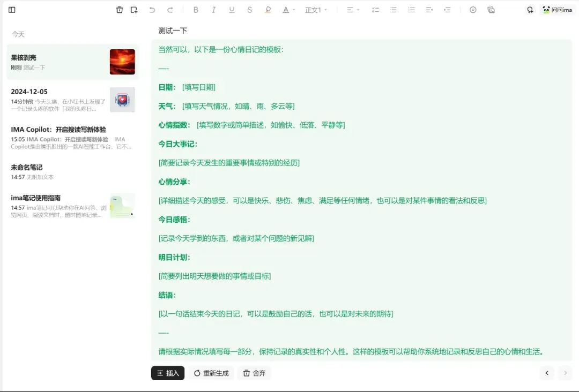The height and width of the screenshot is (392, 579).
Task: Click the delete note trash icon
Action: 120,10
